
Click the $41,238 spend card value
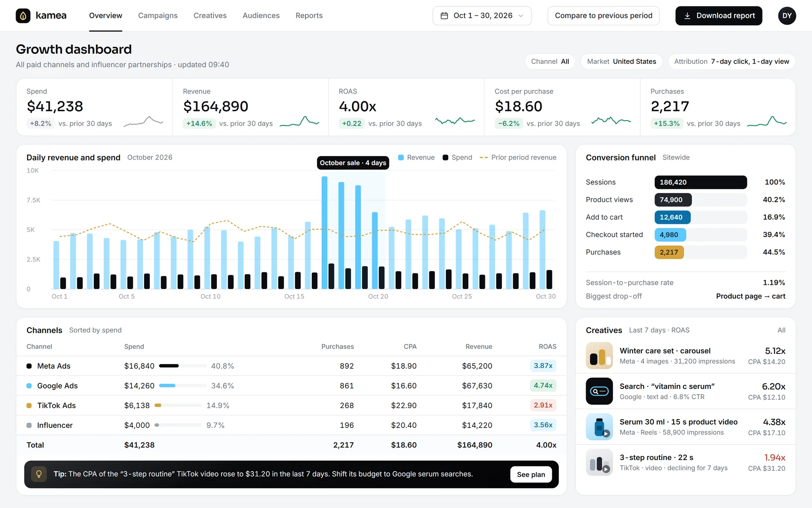pyautogui.click(x=55, y=106)
